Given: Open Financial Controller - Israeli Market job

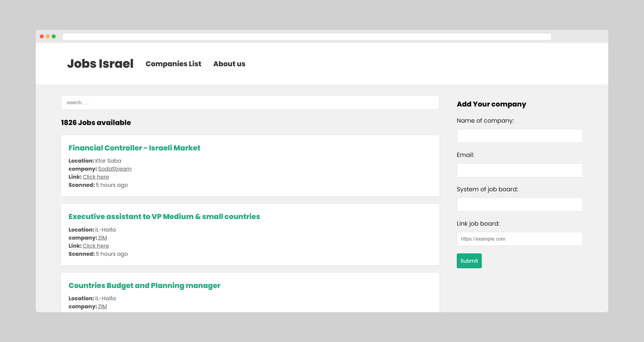Looking at the screenshot, I should (x=134, y=148).
